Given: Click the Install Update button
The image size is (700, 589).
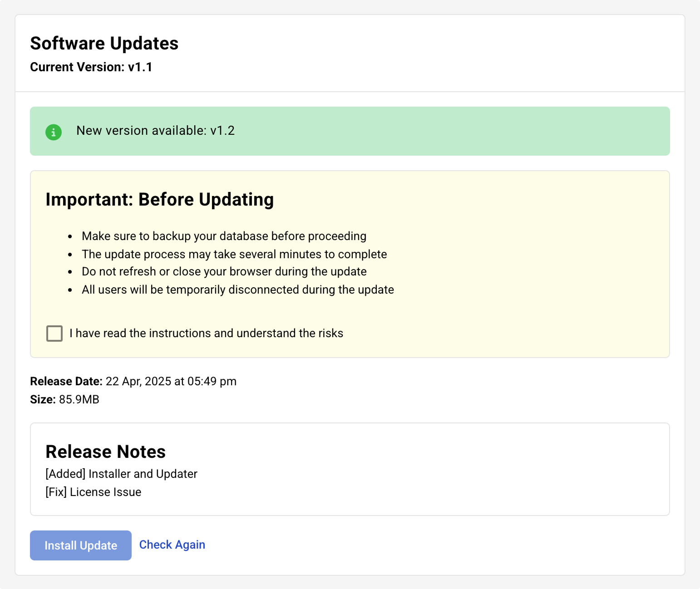Looking at the screenshot, I should tap(81, 545).
